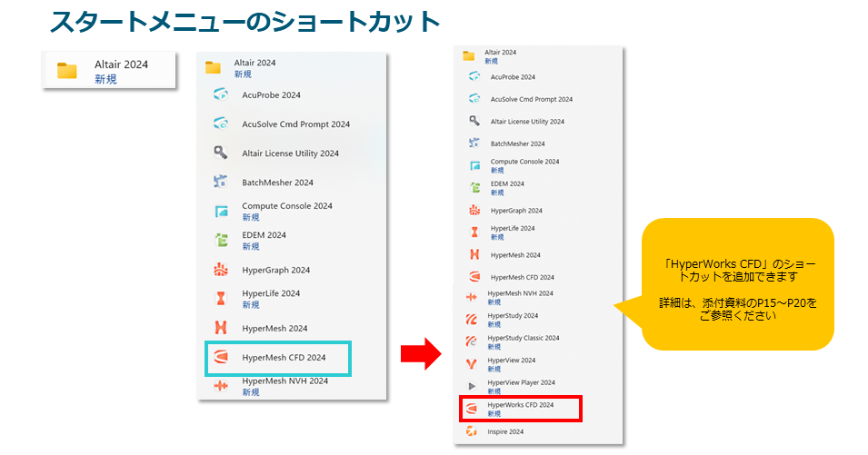Click "AcuProbe 2024" text in right list
868x455 pixels.
513,77
